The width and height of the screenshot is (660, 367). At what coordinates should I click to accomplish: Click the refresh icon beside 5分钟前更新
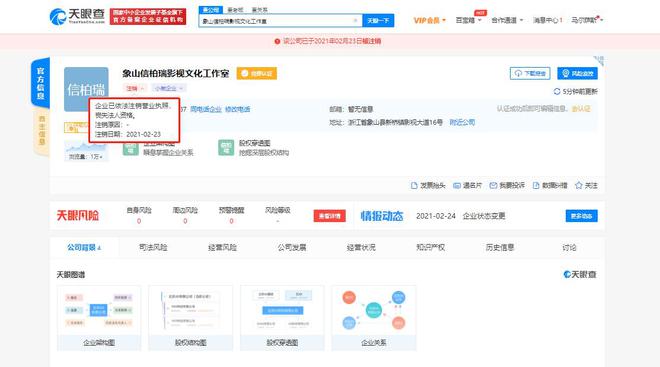point(557,91)
